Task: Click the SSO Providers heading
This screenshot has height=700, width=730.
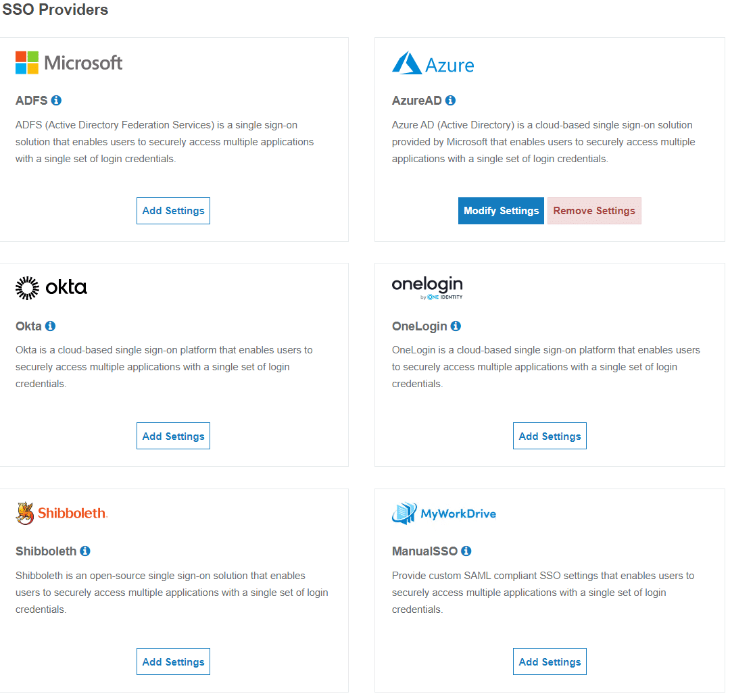Action: pos(55,10)
